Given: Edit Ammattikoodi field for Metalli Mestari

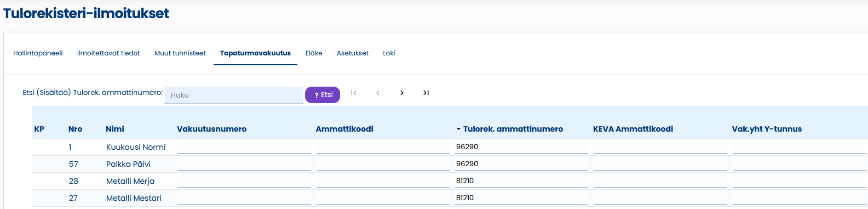Looking at the screenshot, I should (x=383, y=198).
